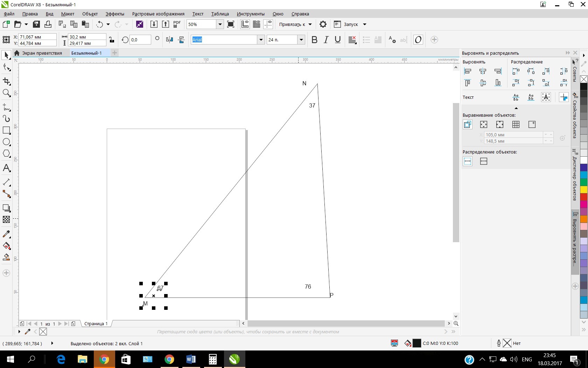Viewport: 588px width, 368px height.
Task: Select the Color Eyedropper tool
Action: [x=6, y=234]
